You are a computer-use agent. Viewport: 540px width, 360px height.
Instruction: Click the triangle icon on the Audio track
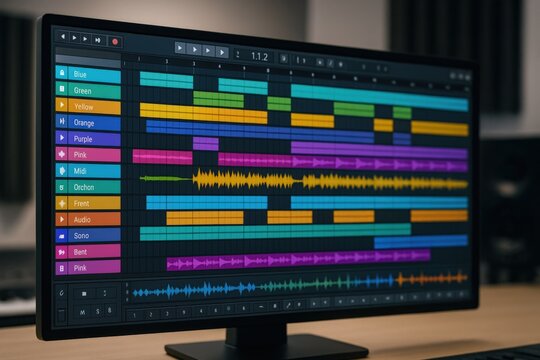tap(62, 219)
